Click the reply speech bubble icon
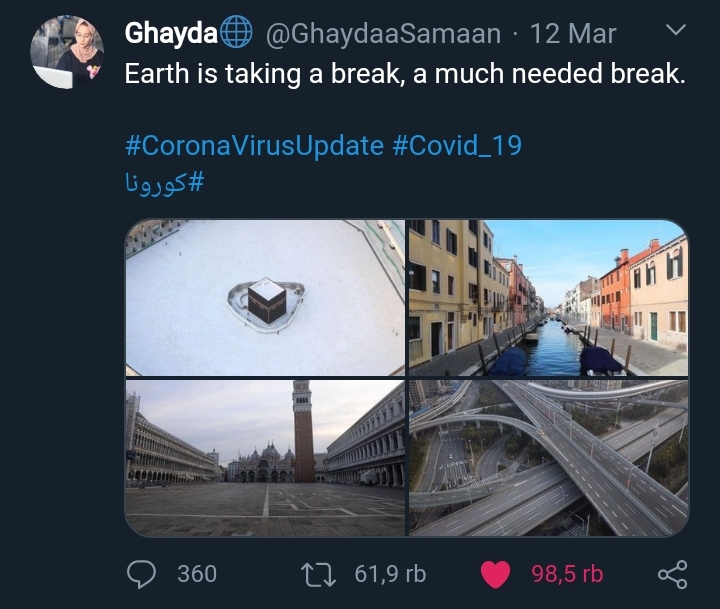Viewport: 720px width, 609px height. point(141,575)
